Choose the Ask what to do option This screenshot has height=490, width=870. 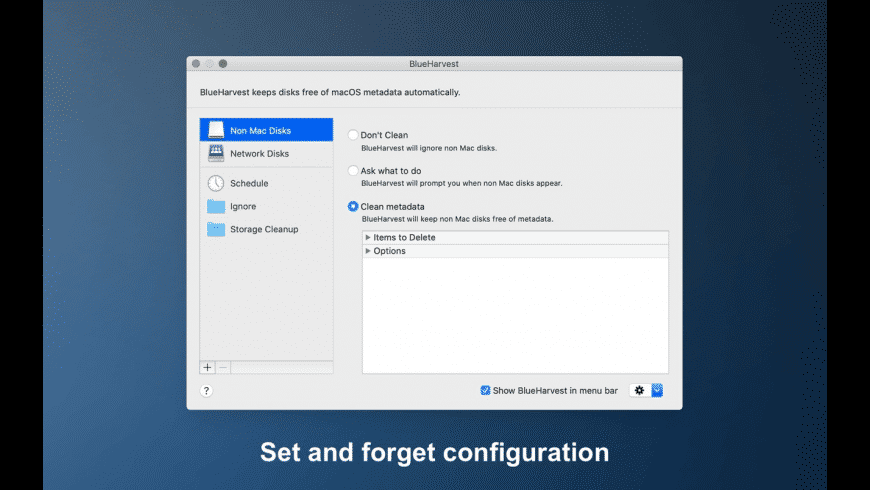353,170
